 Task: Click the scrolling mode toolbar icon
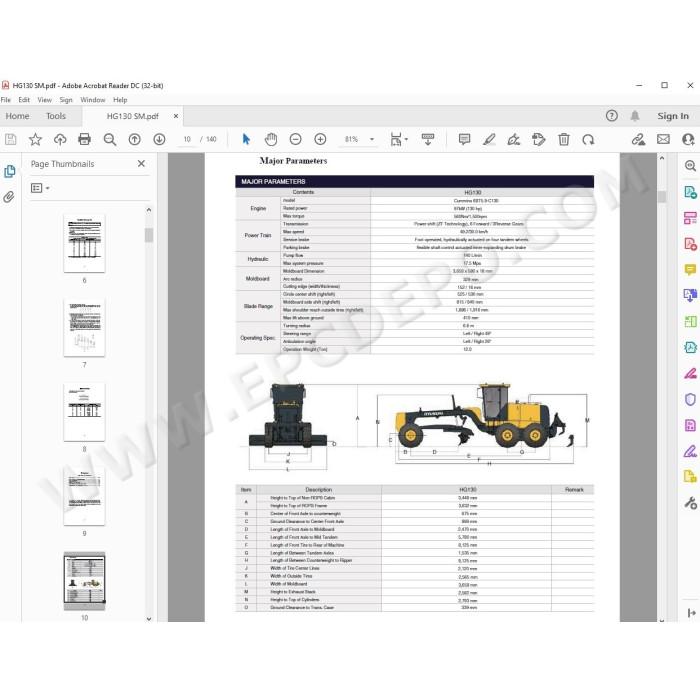pyautogui.click(x=428, y=140)
